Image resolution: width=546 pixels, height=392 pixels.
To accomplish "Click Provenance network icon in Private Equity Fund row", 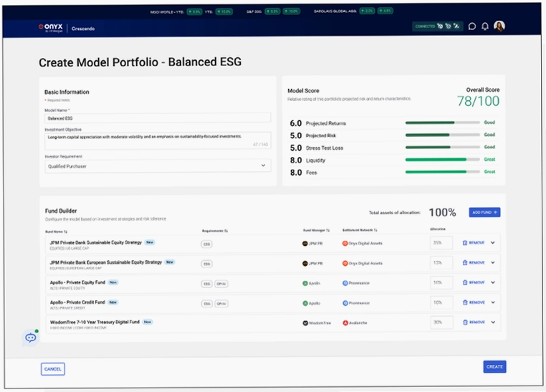I will [x=345, y=283].
